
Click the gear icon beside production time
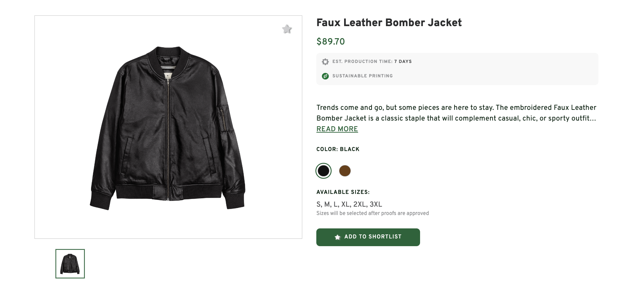325,62
